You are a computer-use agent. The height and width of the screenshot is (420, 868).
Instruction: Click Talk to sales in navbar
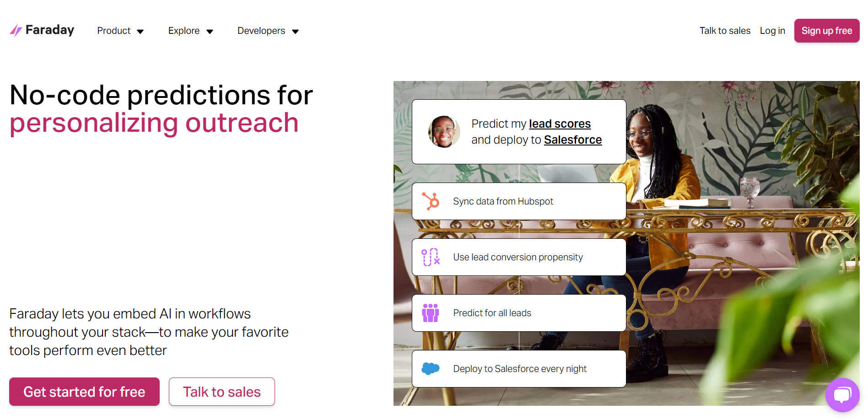725,31
